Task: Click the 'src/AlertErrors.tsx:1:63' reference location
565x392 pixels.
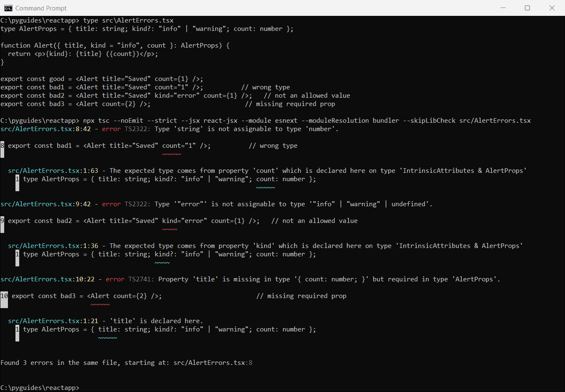Action: tap(53, 171)
